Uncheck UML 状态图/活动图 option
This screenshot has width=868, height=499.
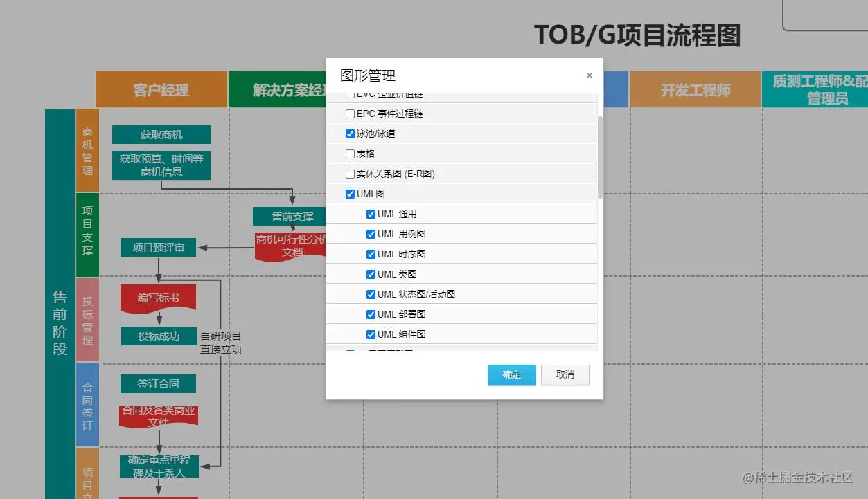point(371,294)
